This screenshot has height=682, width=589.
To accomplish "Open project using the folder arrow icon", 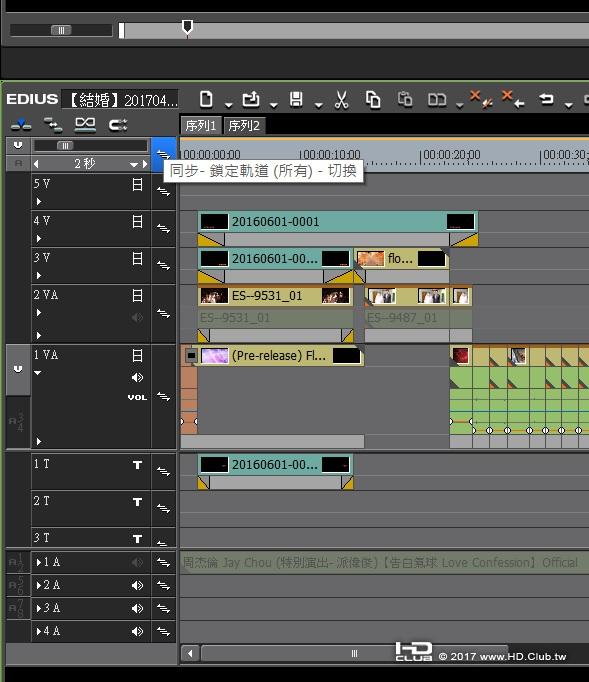I will coord(251,100).
